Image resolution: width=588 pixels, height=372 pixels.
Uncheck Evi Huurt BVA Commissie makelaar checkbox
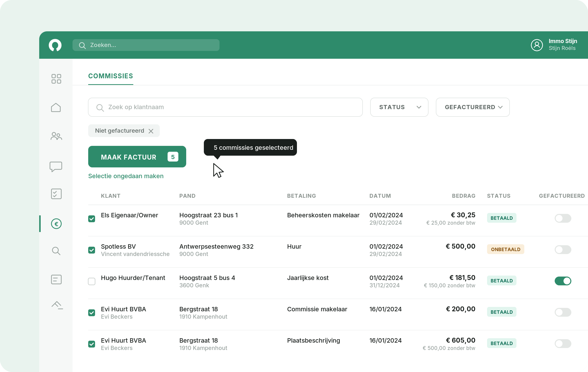92,313
